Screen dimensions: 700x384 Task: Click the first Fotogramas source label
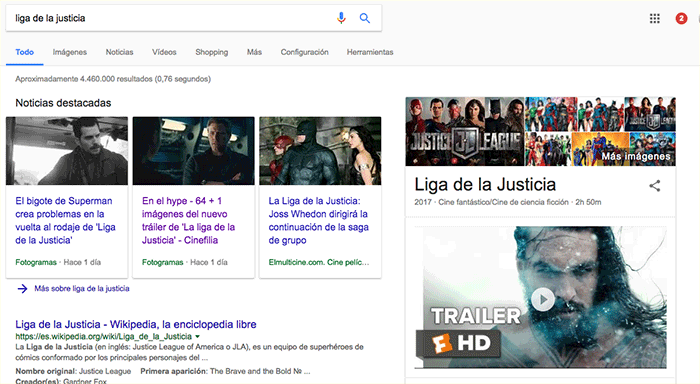click(x=36, y=262)
